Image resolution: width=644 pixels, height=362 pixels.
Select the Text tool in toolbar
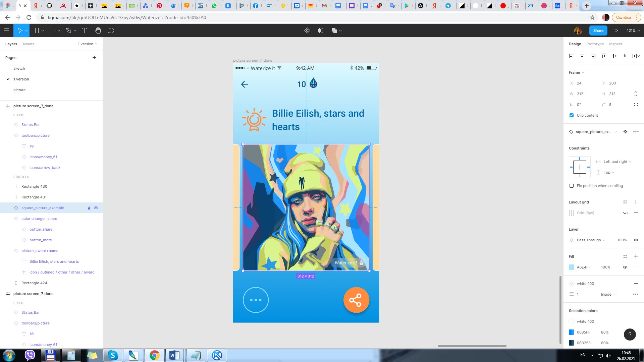(x=84, y=31)
